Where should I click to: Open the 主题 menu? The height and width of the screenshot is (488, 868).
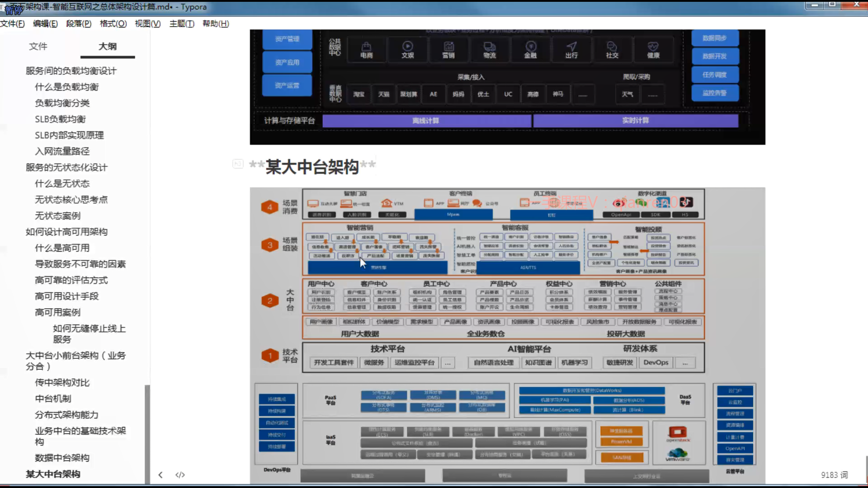[x=182, y=23]
